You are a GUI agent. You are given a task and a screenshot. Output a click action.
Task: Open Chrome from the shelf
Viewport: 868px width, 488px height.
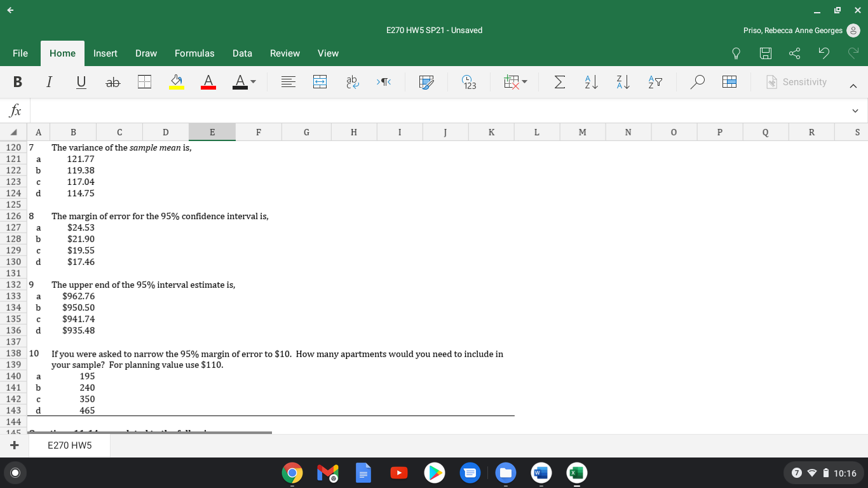[292, 473]
